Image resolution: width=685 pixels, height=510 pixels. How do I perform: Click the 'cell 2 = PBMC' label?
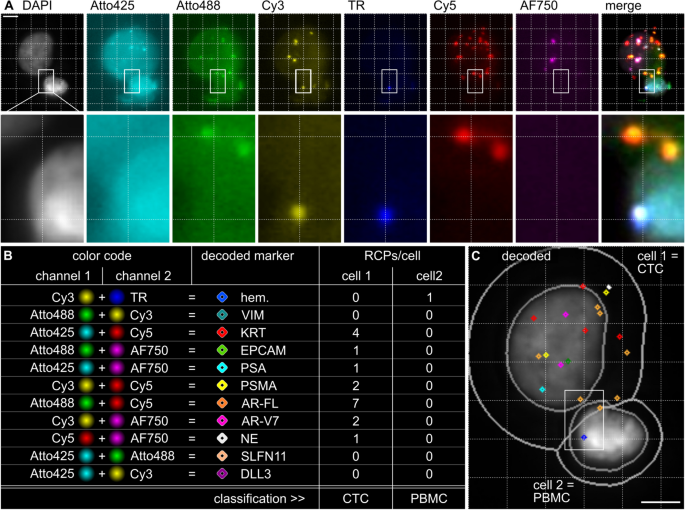point(557,489)
